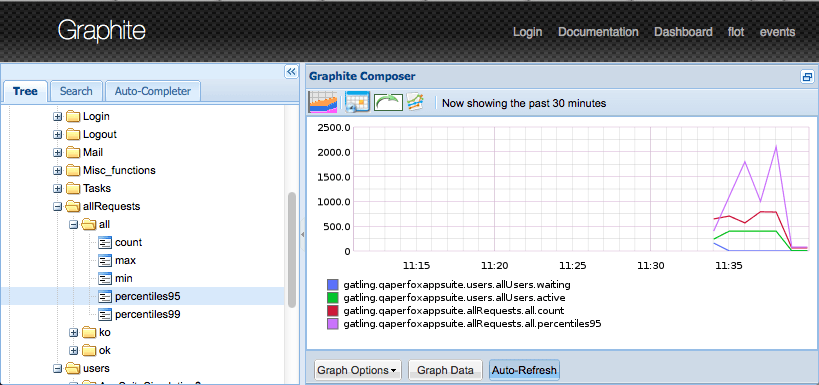Viewport: 819px width, 385px height.
Task: Expand the Mail tree node
Action: [x=57, y=153]
